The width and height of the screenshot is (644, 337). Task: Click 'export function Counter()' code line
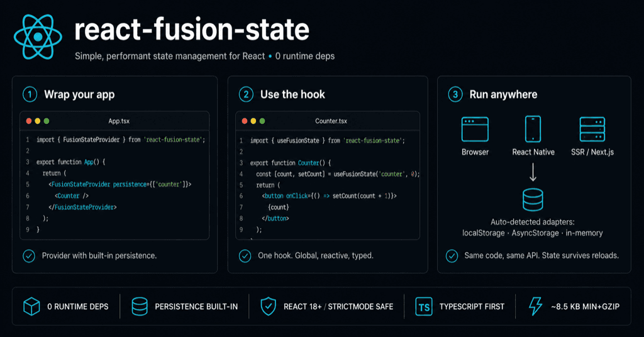pos(291,163)
